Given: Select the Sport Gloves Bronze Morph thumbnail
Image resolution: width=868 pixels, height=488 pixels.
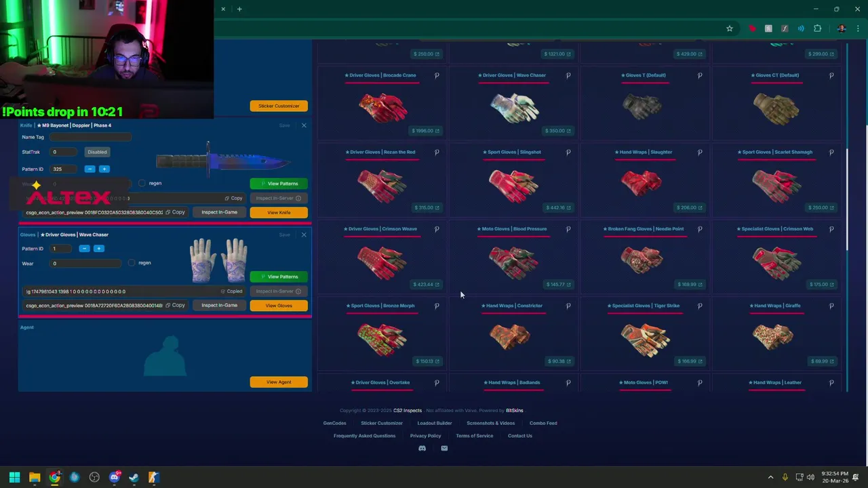Looking at the screenshot, I should click(382, 338).
